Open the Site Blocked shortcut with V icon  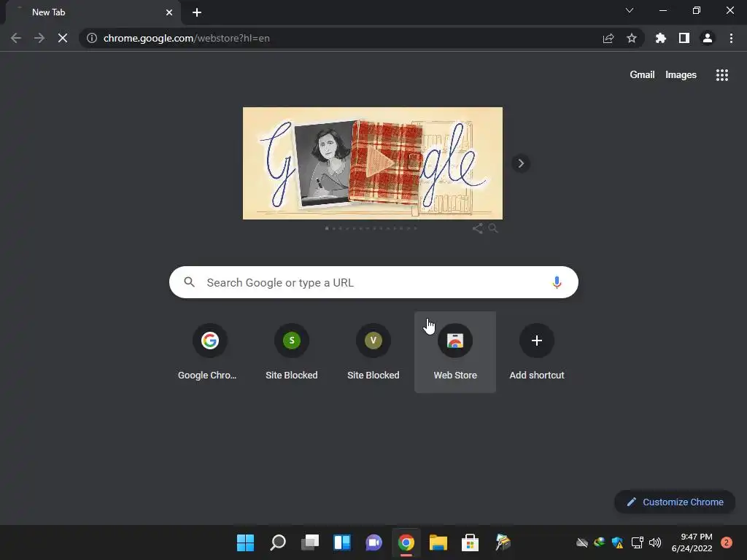[x=373, y=351]
